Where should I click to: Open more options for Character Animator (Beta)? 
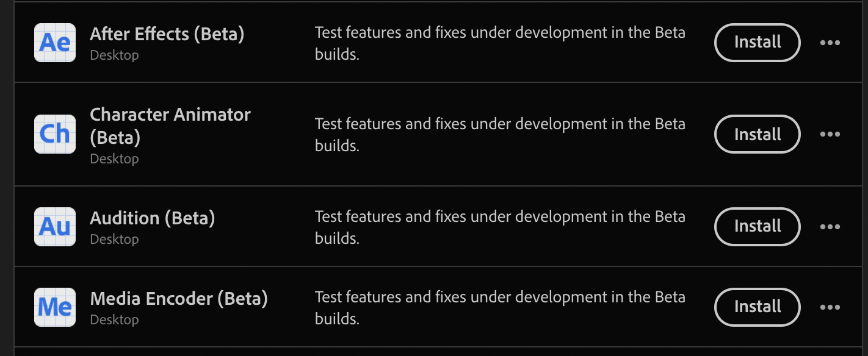coord(830,134)
